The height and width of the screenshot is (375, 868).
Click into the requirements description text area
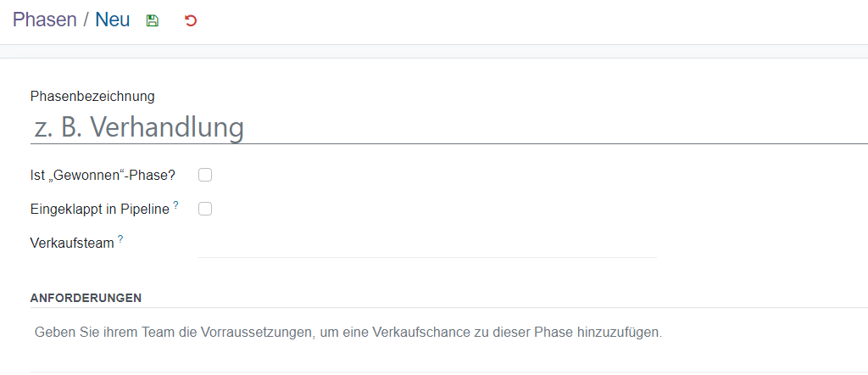coord(348,332)
